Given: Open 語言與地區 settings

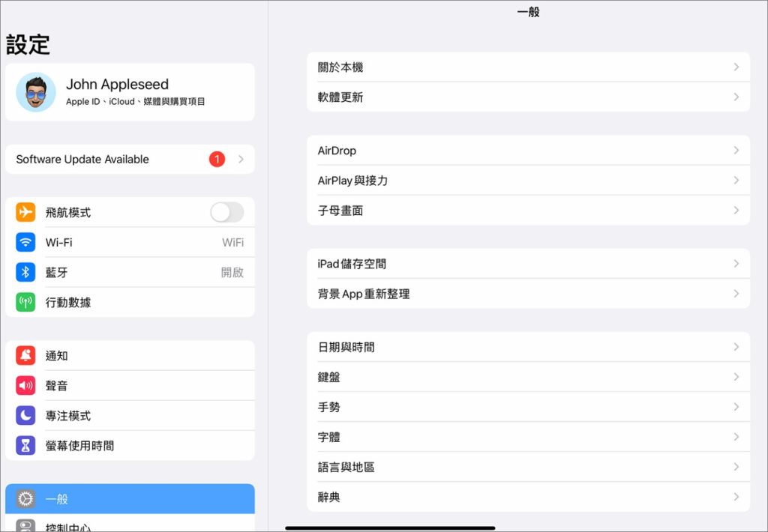Looking at the screenshot, I should pyautogui.click(x=529, y=467).
